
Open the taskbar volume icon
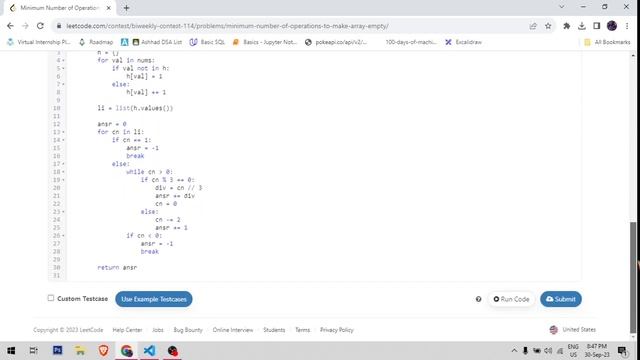click(548, 351)
